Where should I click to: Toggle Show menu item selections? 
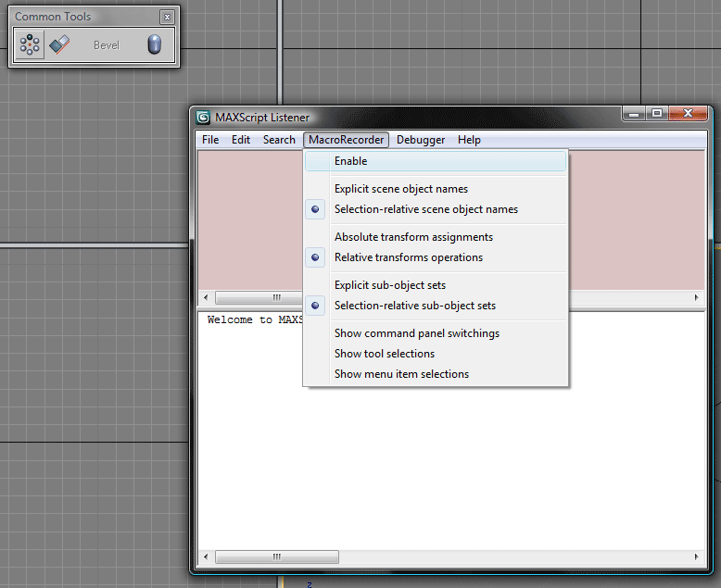point(436,374)
